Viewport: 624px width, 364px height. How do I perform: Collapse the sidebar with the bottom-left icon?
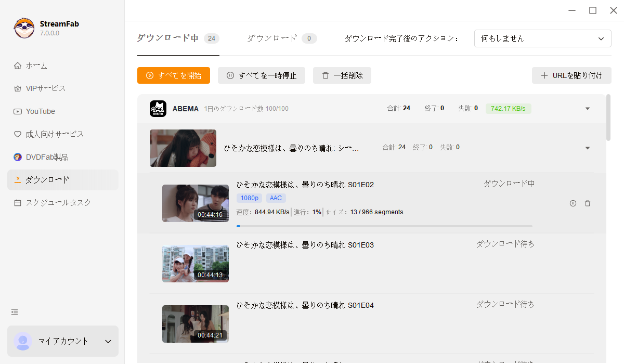pos(15,312)
